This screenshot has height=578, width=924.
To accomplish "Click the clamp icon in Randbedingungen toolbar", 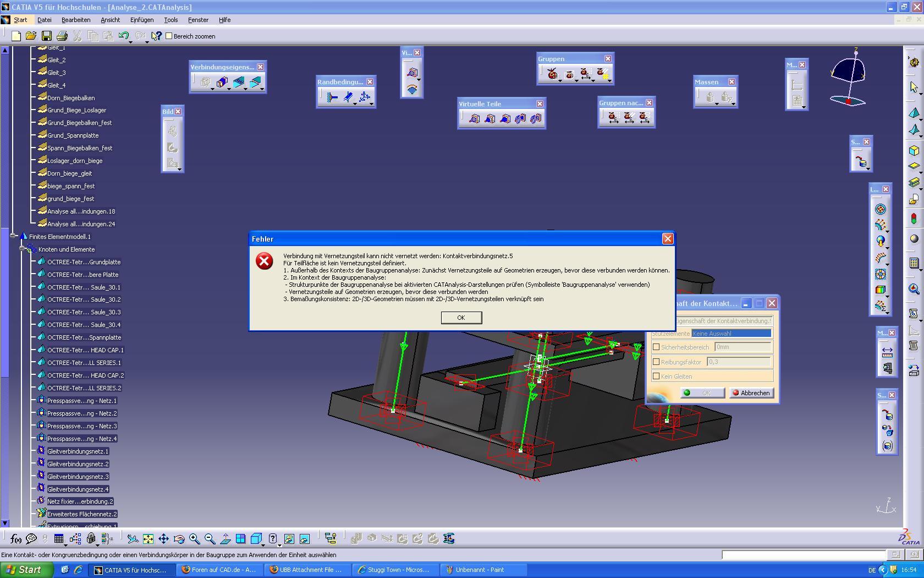I will click(332, 97).
